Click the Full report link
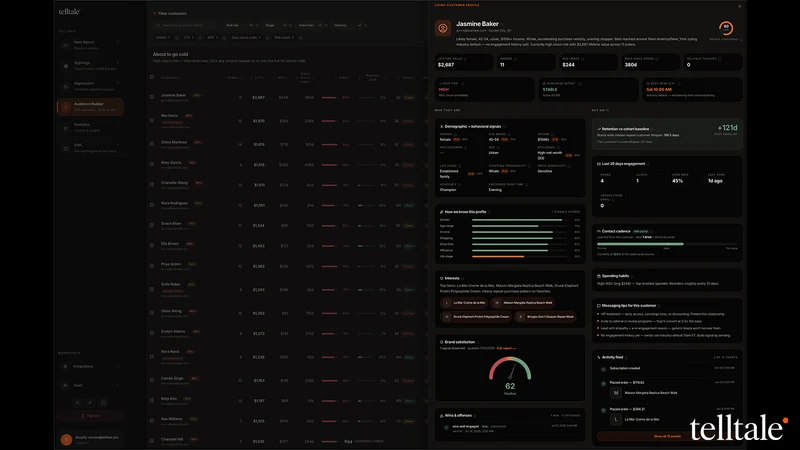Image resolution: width=800 pixels, height=450 pixels. point(506,348)
